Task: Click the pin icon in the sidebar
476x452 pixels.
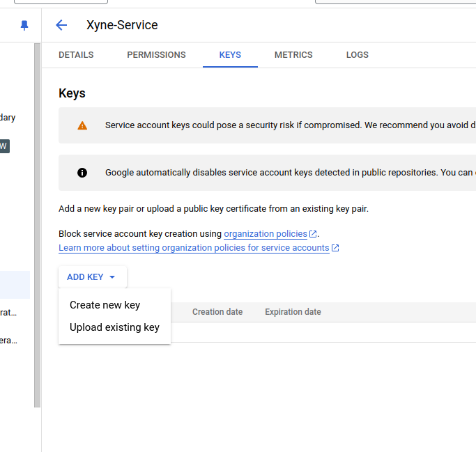Action: point(24,25)
